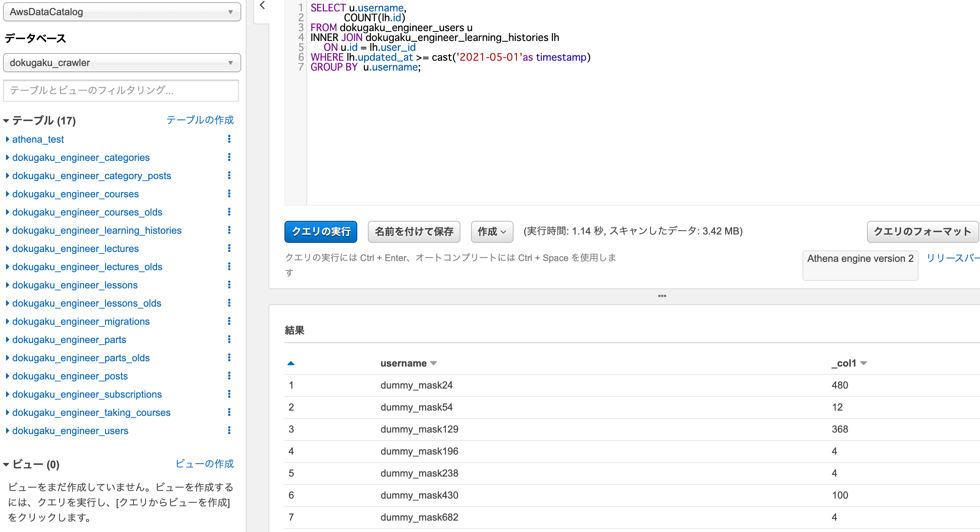Click the 名前を付けて保存 button

[x=413, y=231]
